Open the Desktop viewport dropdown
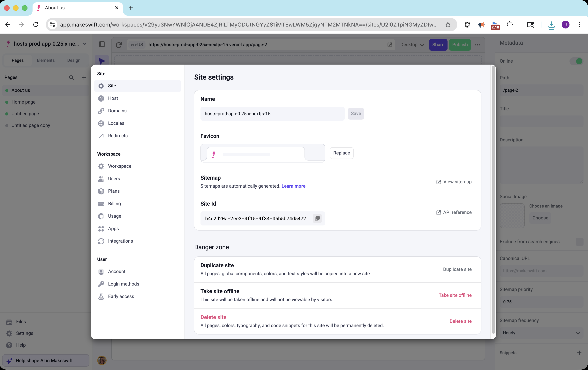This screenshot has width=588, height=370. click(412, 45)
